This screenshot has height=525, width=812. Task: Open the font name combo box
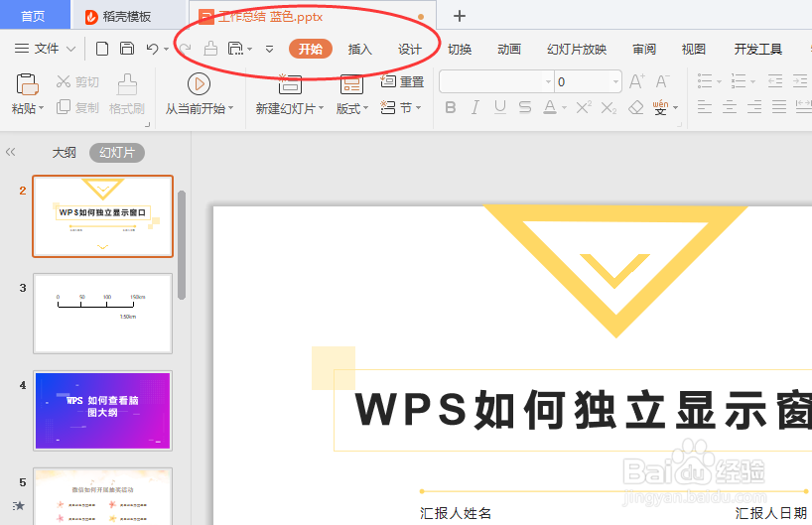496,81
